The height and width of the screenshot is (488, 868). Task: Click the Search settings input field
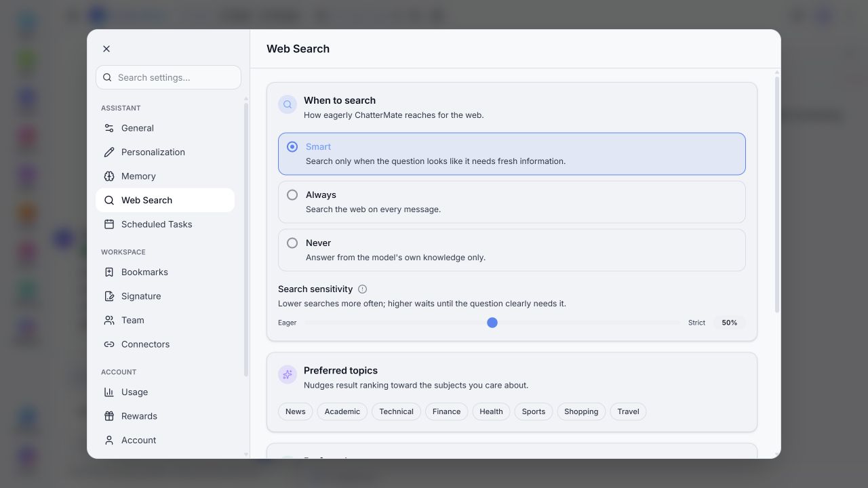[x=168, y=77]
